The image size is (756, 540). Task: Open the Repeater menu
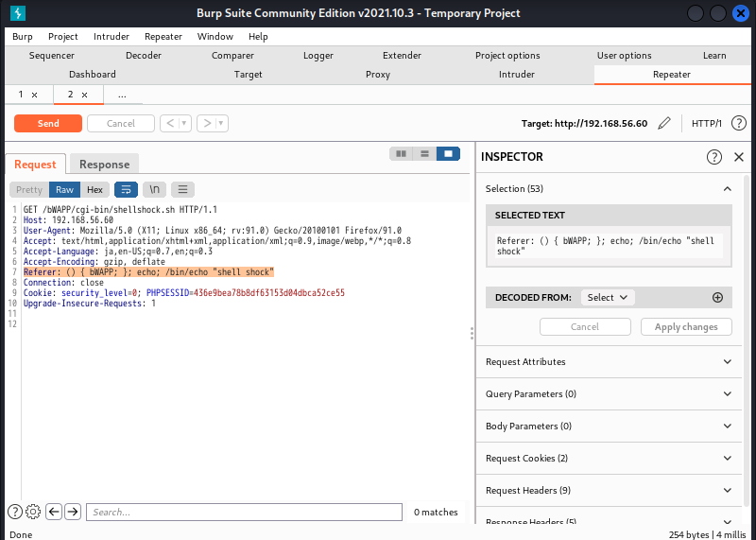coord(163,37)
